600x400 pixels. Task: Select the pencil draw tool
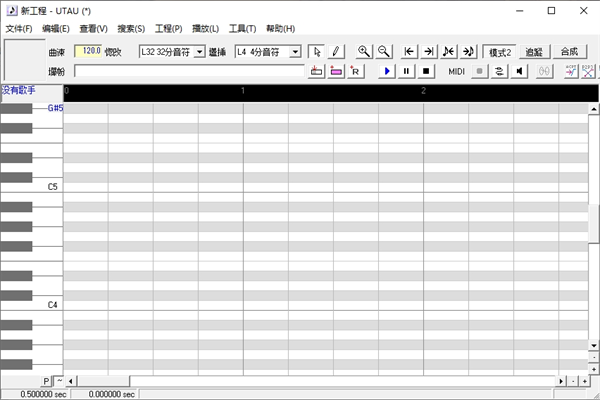tap(335, 51)
